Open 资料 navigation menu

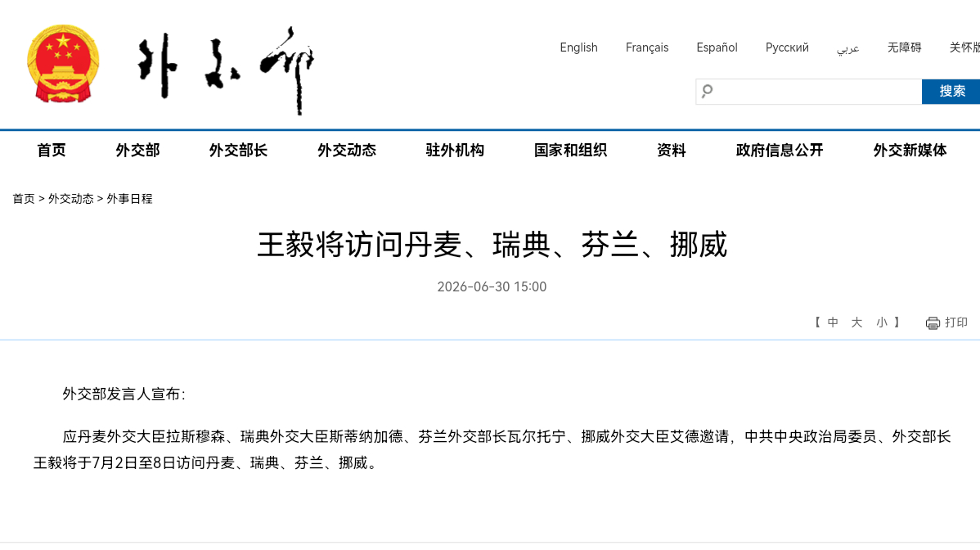[672, 150]
